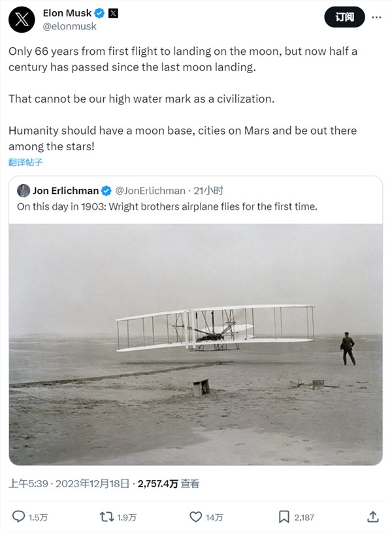Bookmark this post

pos(284,517)
